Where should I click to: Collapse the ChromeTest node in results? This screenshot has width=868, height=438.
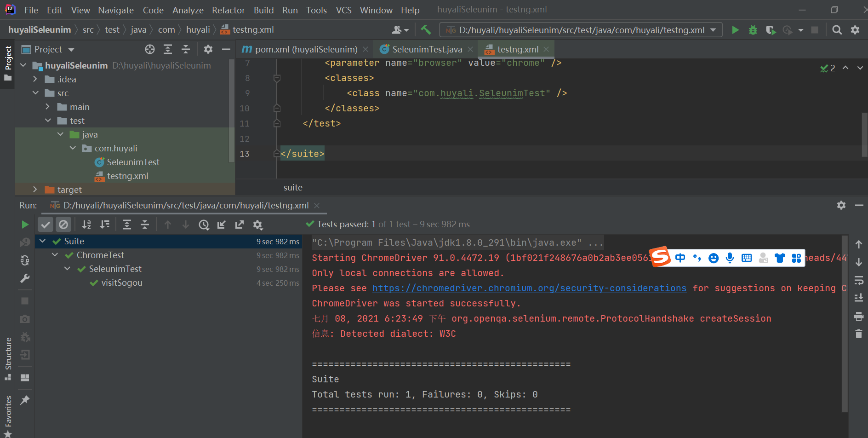coord(55,255)
